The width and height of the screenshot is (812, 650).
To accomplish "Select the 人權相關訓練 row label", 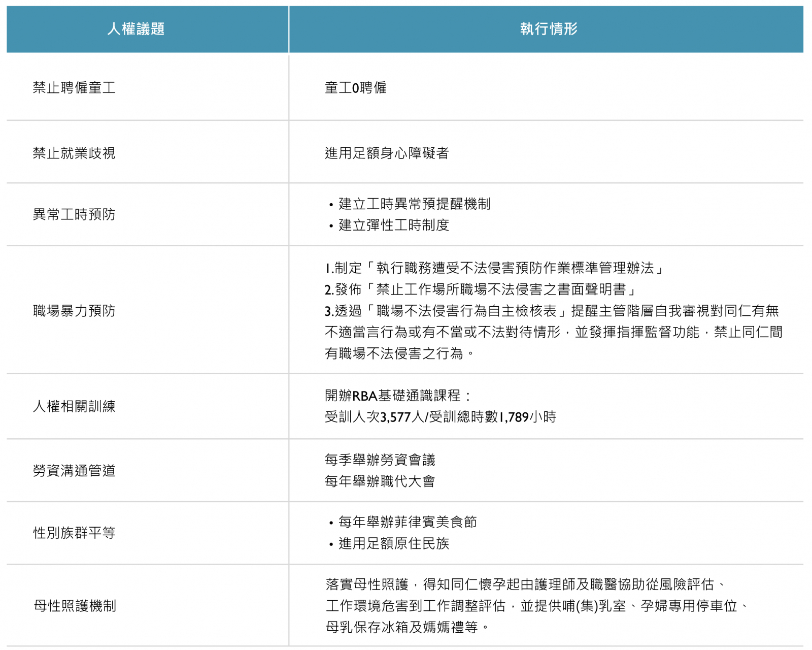I will (74, 406).
